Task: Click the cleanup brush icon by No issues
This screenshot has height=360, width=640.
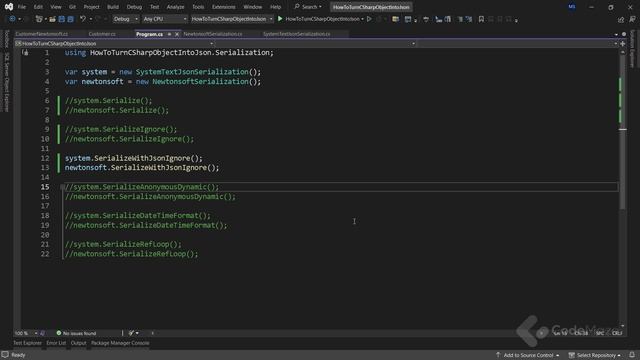Action: point(131,333)
